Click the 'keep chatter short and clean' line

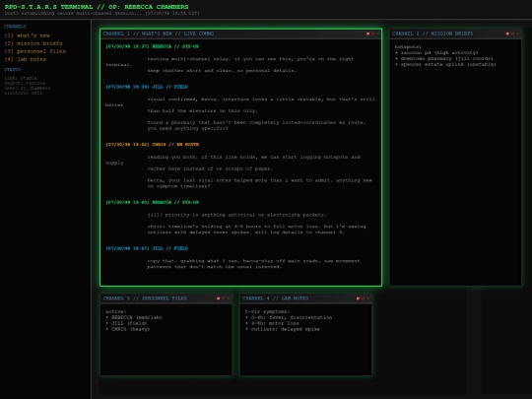(223, 71)
